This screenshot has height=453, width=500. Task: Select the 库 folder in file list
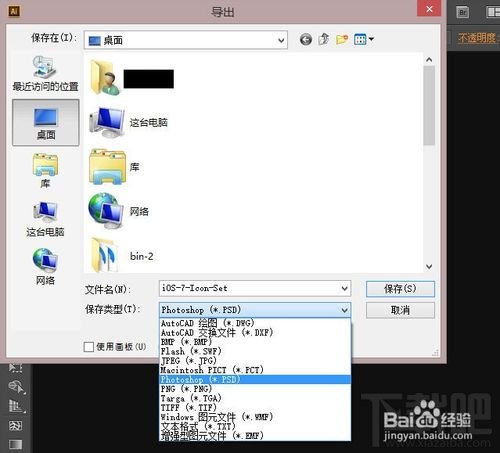(x=114, y=167)
